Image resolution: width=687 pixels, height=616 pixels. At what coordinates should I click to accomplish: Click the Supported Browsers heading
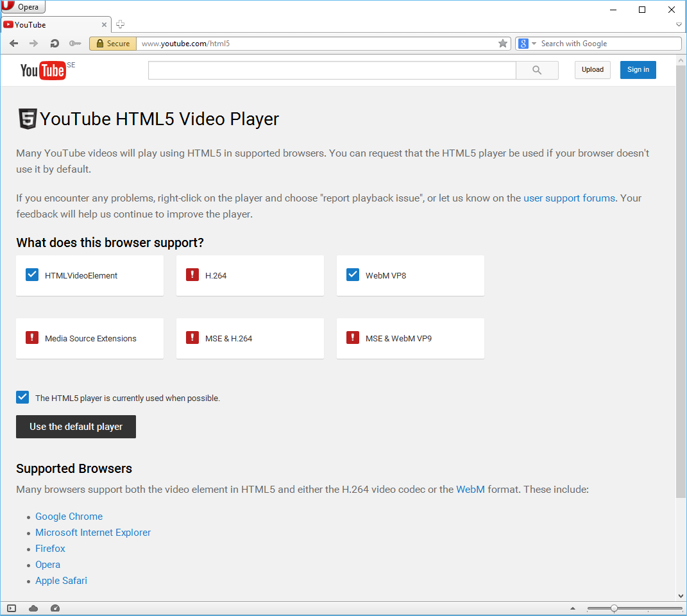(74, 468)
